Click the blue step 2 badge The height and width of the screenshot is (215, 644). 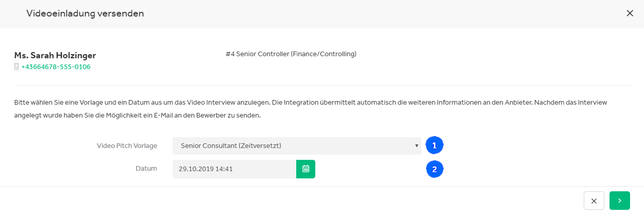pyautogui.click(x=435, y=169)
